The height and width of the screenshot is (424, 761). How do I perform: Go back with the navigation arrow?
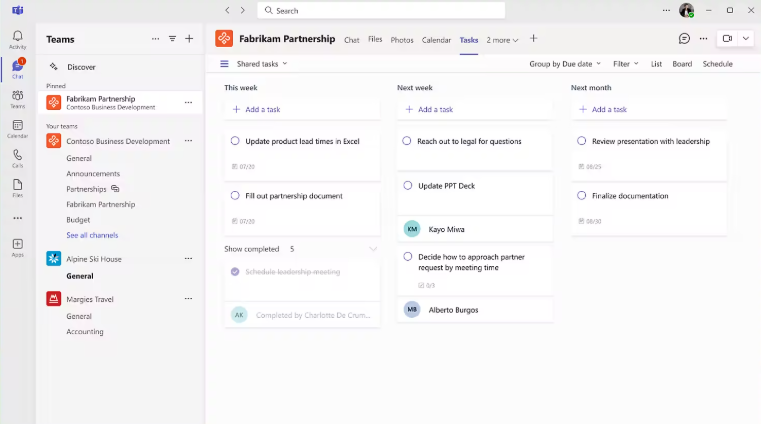(227, 10)
